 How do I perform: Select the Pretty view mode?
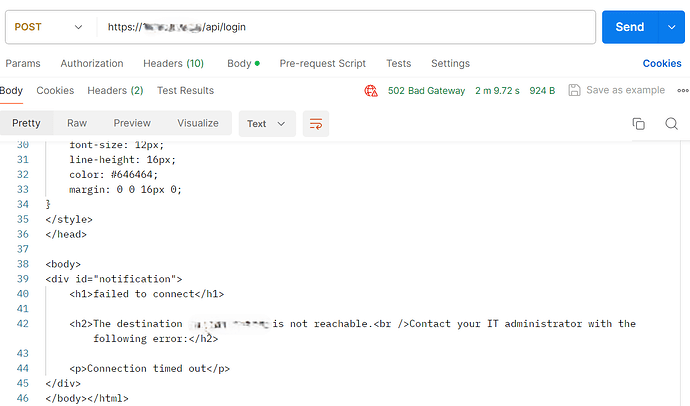(x=26, y=123)
